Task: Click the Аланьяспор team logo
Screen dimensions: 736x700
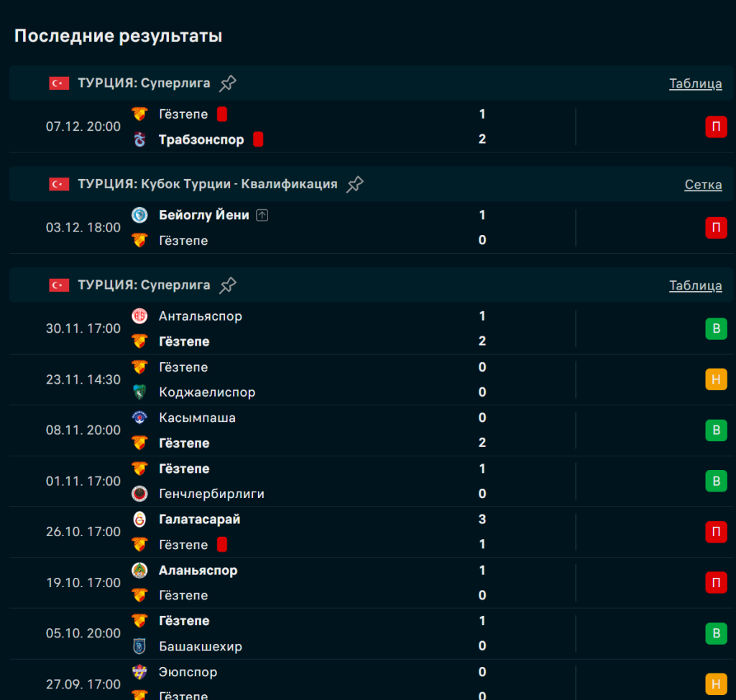Action: coord(139,571)
